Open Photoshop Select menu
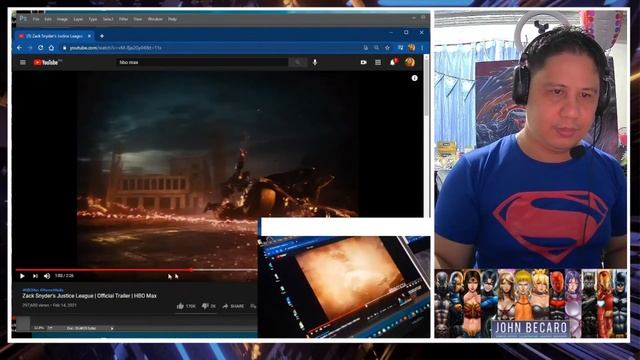640x360 pixels. coord(108,19)
